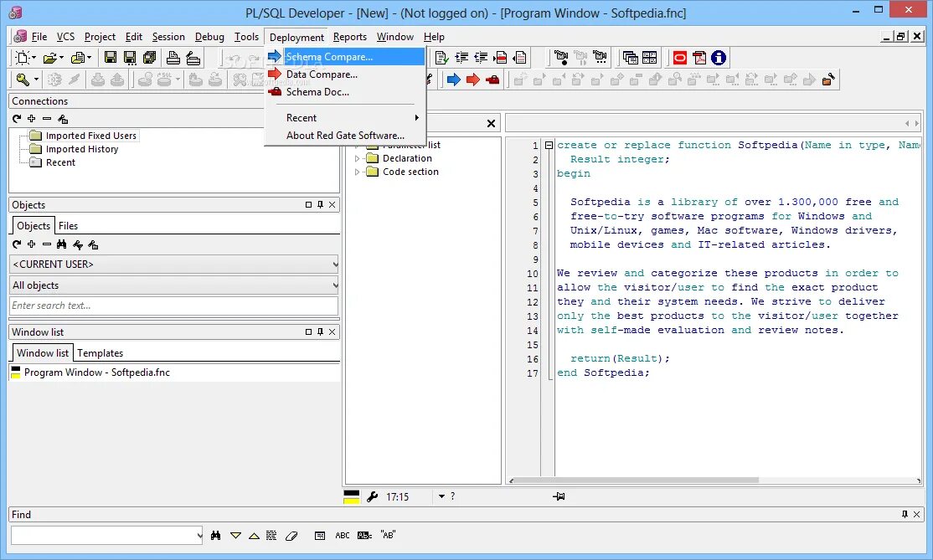Open the Find text combo box dropdown arrow
933x560 pixels.
[x=198, y=536]
